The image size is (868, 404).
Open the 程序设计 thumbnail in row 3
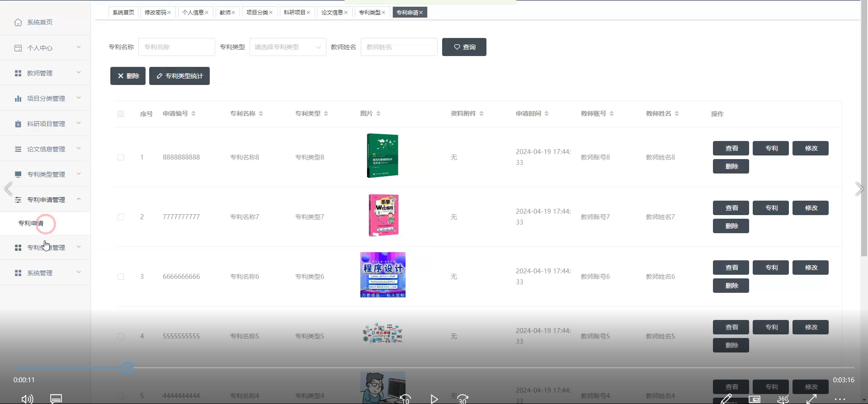coord(383,275)
